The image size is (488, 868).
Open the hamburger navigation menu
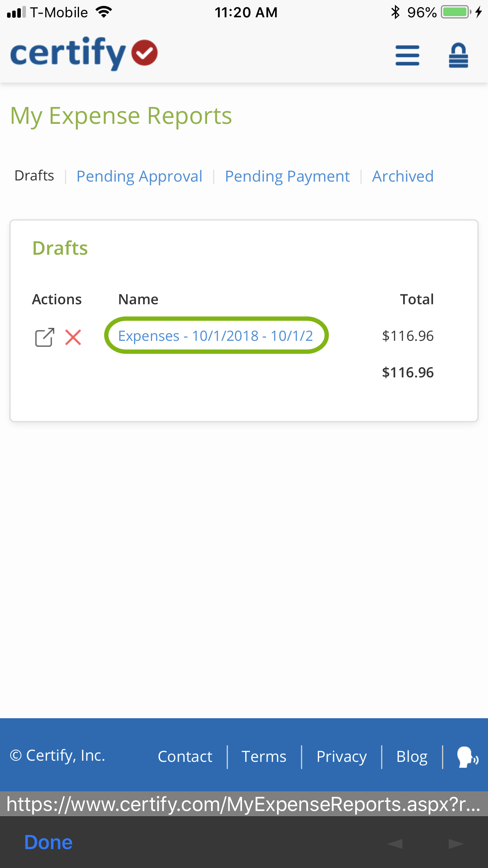pos(407,55)
